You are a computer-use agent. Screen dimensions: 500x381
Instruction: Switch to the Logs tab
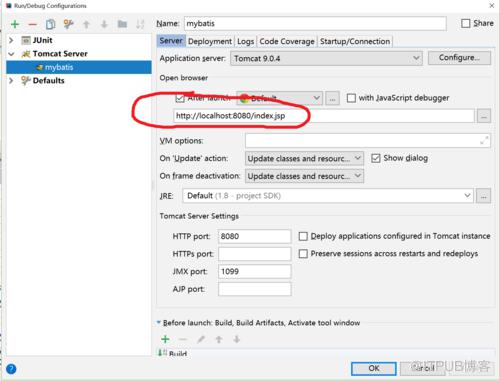(x=246, y=41)
